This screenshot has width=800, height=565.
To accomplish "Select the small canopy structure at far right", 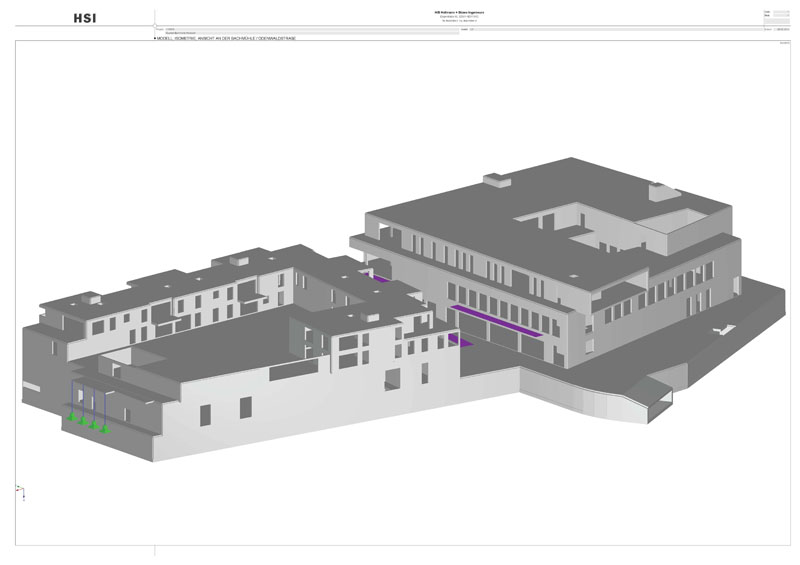I will tap(654, 393).
